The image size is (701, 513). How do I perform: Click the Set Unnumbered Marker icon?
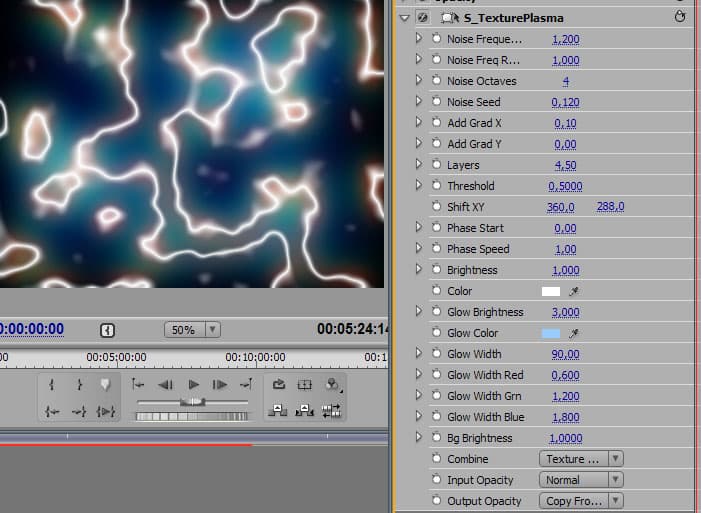[x=105, y=385]
